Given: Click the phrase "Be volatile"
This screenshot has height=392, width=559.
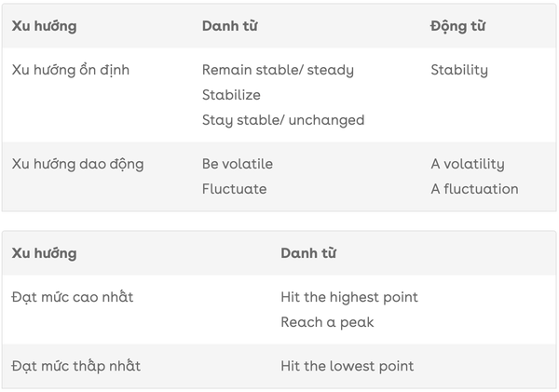Looking at the screenshot, I should (238, 164).
